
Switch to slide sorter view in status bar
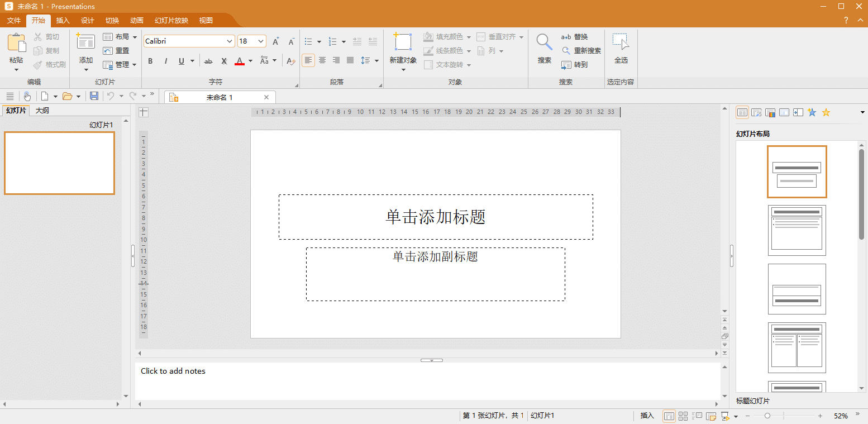click(x=683, y=416)
